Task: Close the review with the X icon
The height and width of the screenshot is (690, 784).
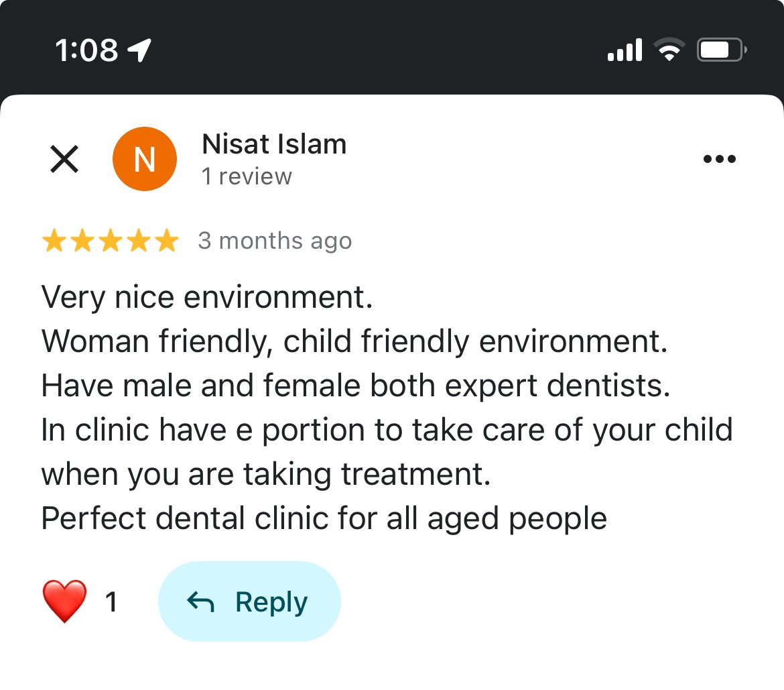Action: tap(65, 160)
